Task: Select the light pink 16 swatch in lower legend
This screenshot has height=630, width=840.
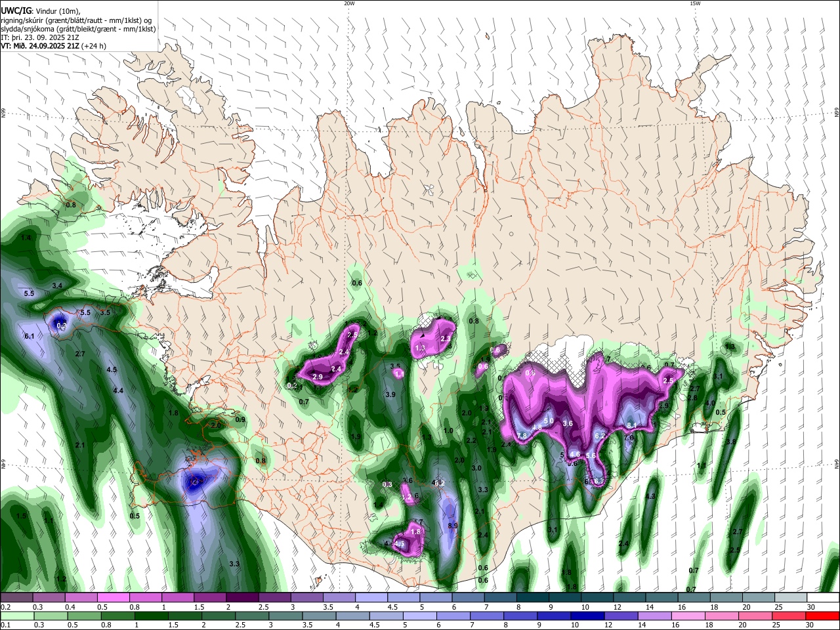Action: 688,616
